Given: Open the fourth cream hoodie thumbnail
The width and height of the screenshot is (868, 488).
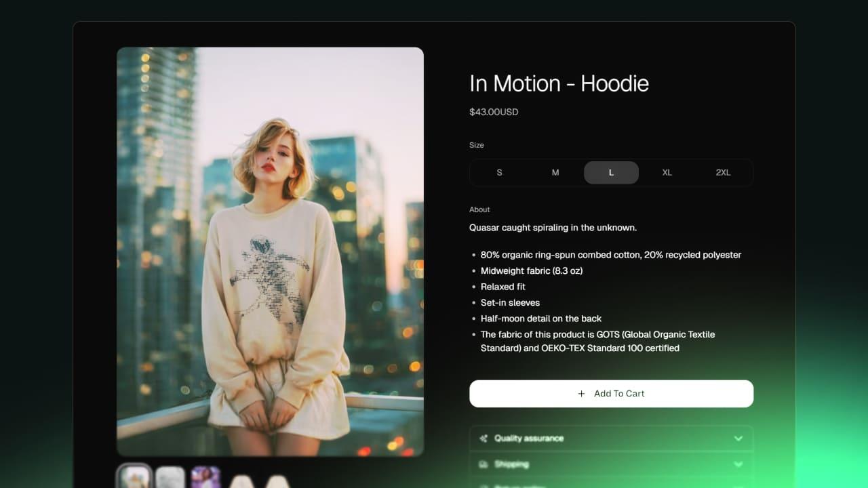Looking at the screenshot, I should [x=241, y=481].
